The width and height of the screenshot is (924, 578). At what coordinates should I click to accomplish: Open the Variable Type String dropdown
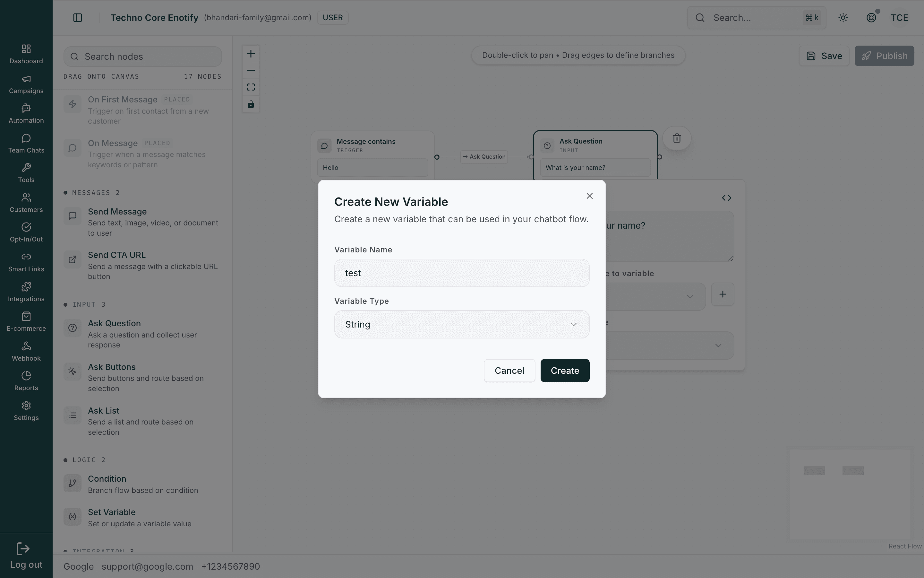coord(462,324)
